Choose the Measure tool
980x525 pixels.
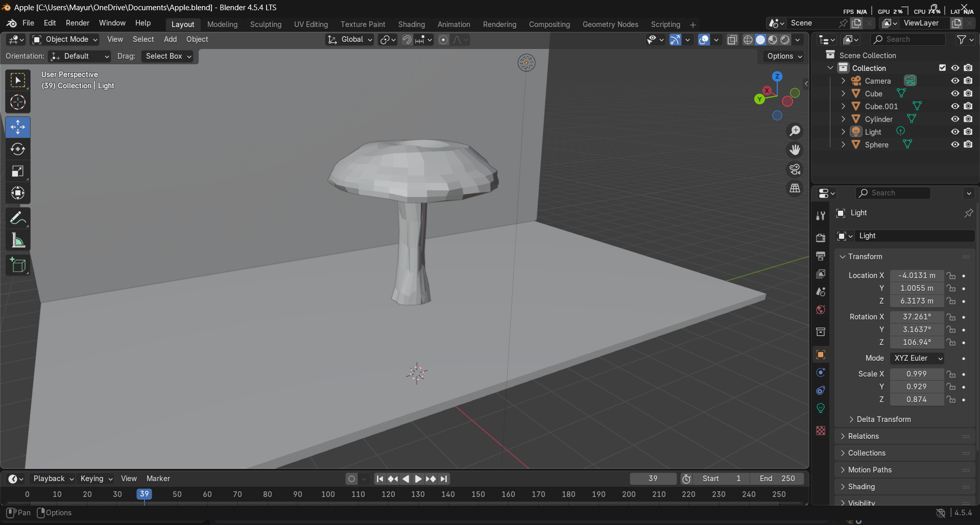coord(18,240)
